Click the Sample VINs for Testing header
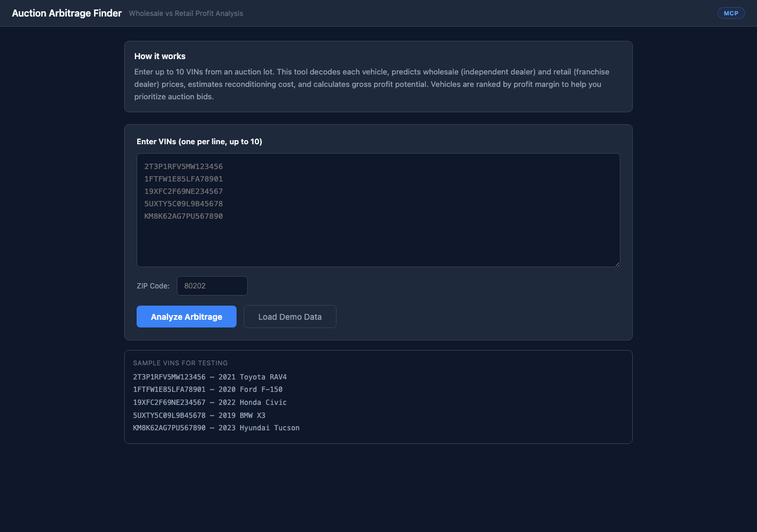This screenshot has width=757, height=532. (180, 363)
